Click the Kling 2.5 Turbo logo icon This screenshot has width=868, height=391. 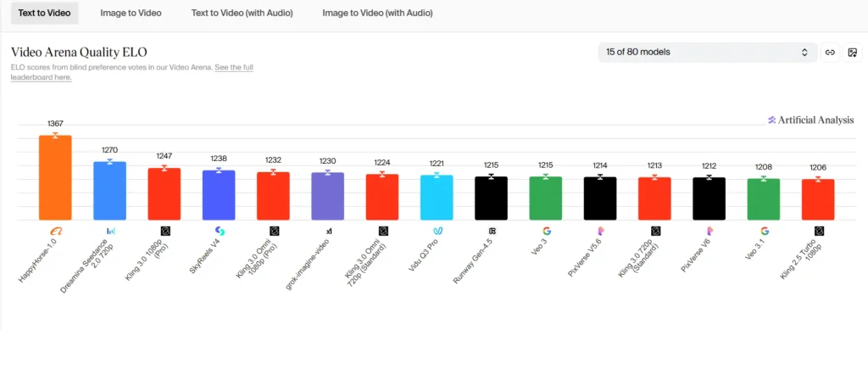819,231
